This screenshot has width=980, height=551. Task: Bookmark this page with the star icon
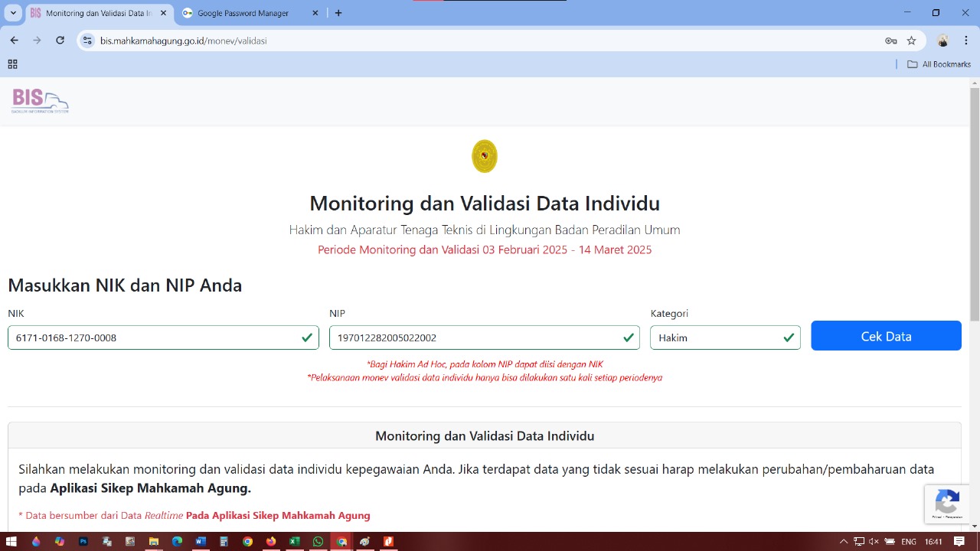(x=911, y=41)
